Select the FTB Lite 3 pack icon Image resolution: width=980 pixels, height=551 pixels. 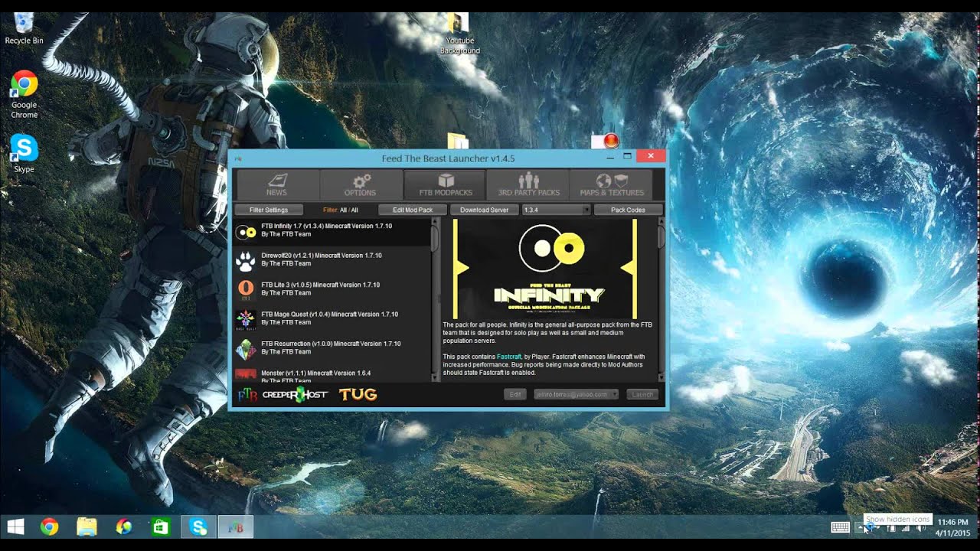(246, 289)
